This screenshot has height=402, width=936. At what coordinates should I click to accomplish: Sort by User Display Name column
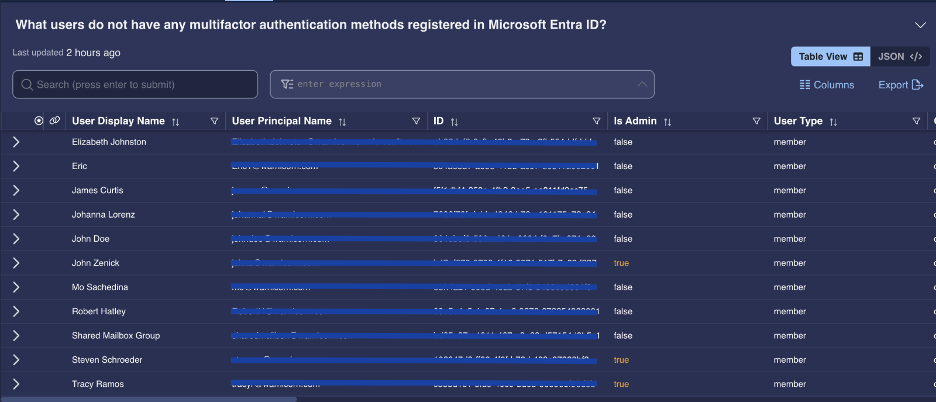pyautogui.click(x=176, y=121)
